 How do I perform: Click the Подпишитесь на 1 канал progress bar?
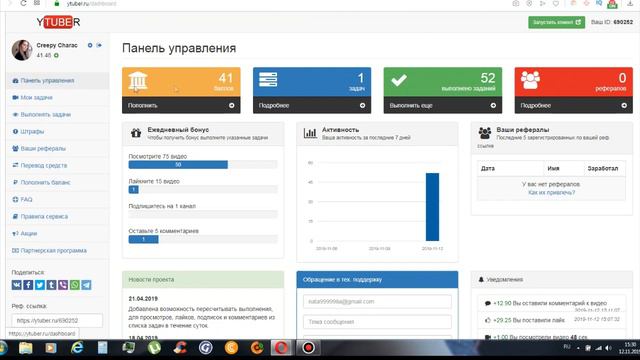click(x=203, y=214)
